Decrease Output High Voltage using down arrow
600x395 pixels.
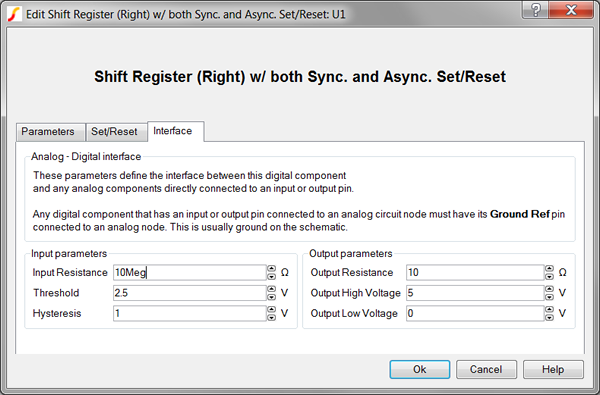[549, 297]
